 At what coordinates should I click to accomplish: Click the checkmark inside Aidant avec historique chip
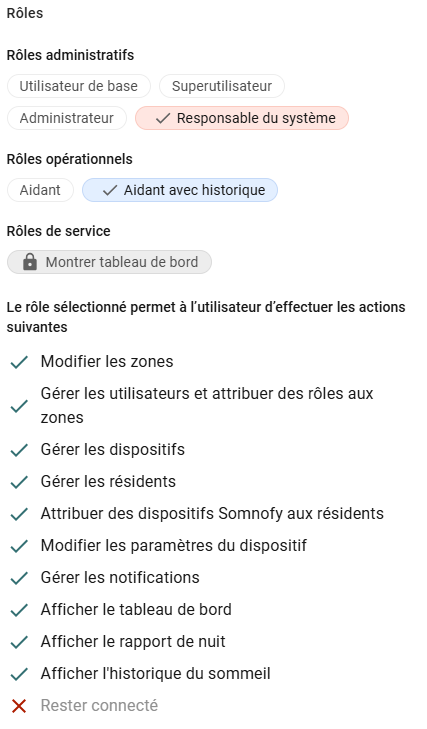click(109, 191)
